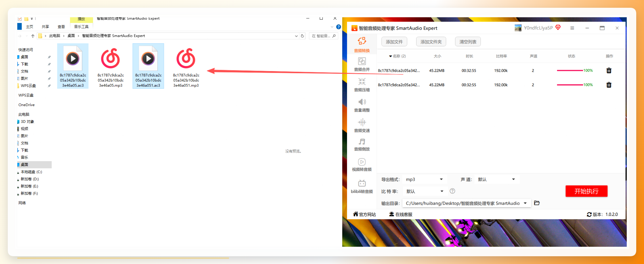Collapse the Explorer ribbon with the chevron

[332, 27]
